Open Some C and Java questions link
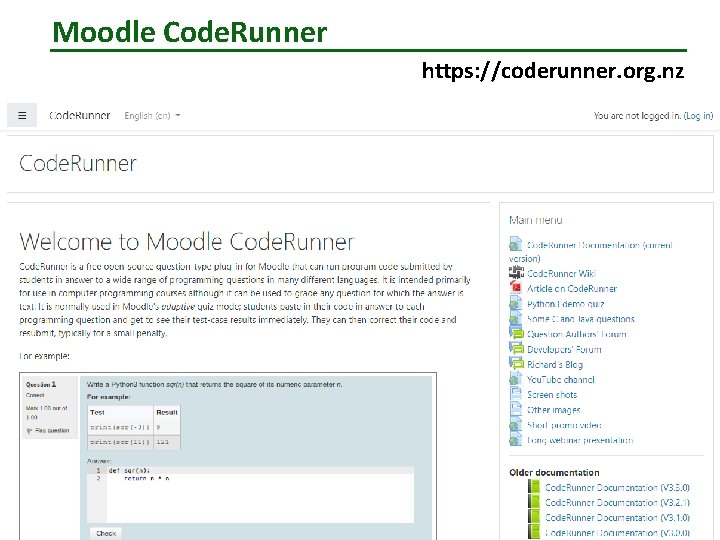 580,319
